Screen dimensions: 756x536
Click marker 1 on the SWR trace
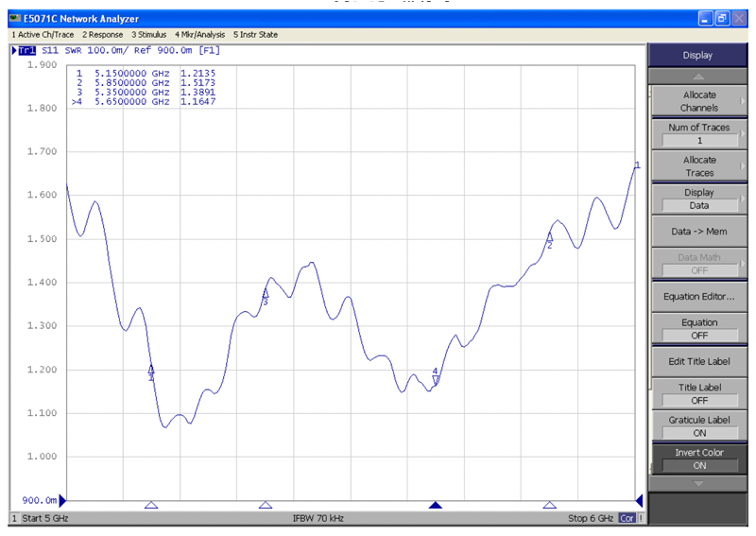pos(151,372)
